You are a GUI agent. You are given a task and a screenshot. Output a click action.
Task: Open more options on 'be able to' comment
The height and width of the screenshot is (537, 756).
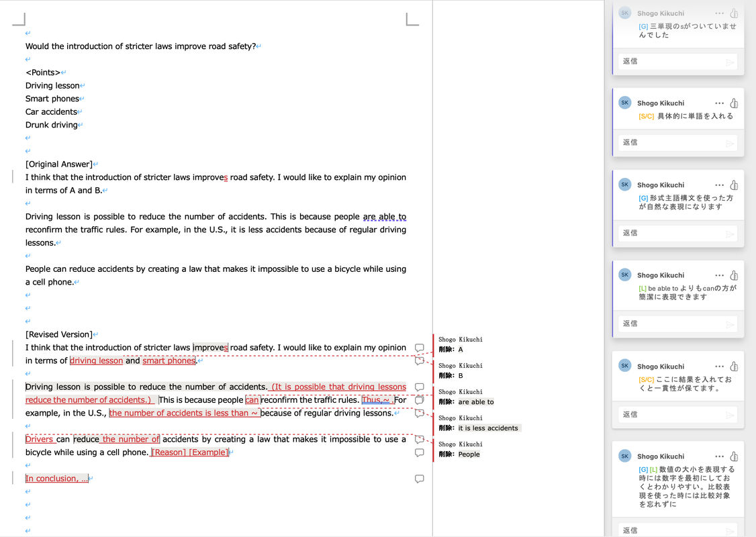pyautogui.click(x=720, y=275)
